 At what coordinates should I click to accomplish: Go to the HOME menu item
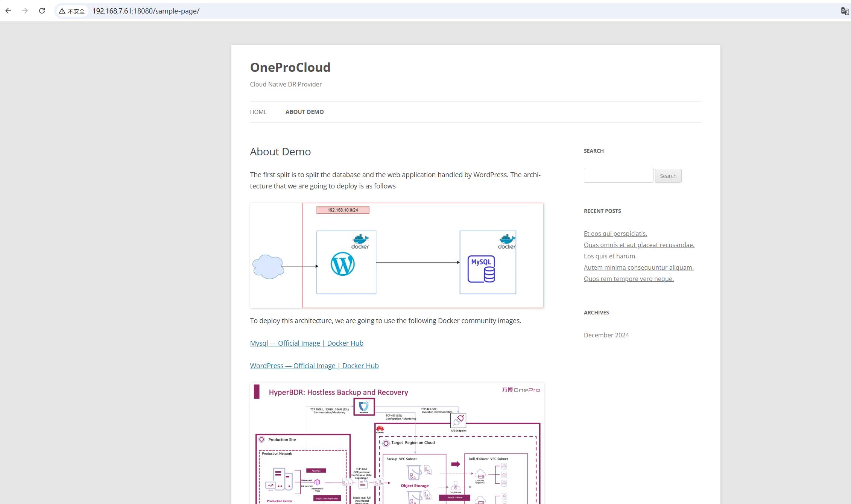point(258,112)
